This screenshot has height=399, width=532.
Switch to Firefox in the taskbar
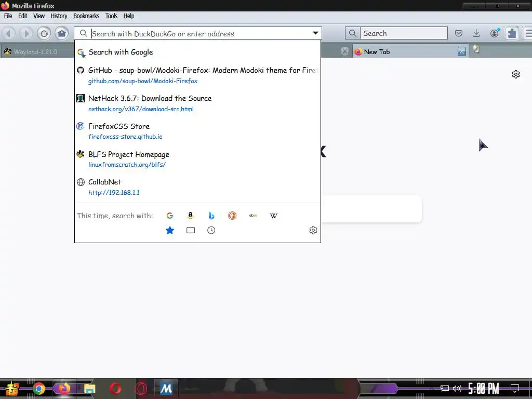coord(64,389)
